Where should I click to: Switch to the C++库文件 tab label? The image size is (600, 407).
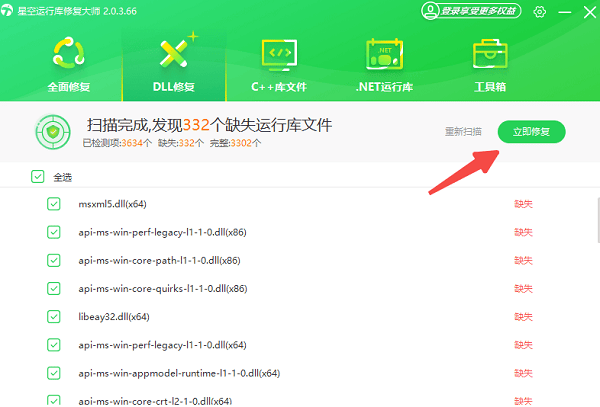pyautogui.click(x=278, y=86)
